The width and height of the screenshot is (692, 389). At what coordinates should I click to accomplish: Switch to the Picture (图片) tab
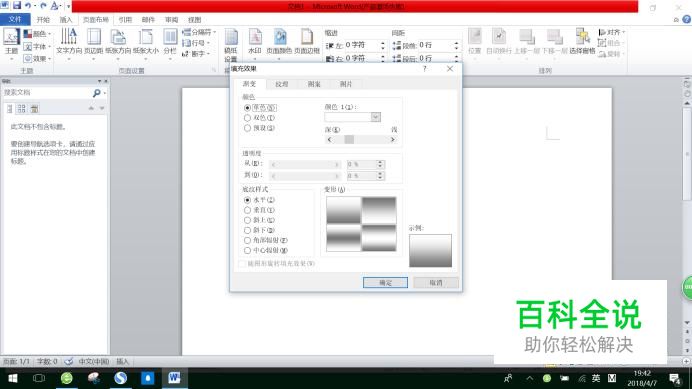tap(346, 84)
